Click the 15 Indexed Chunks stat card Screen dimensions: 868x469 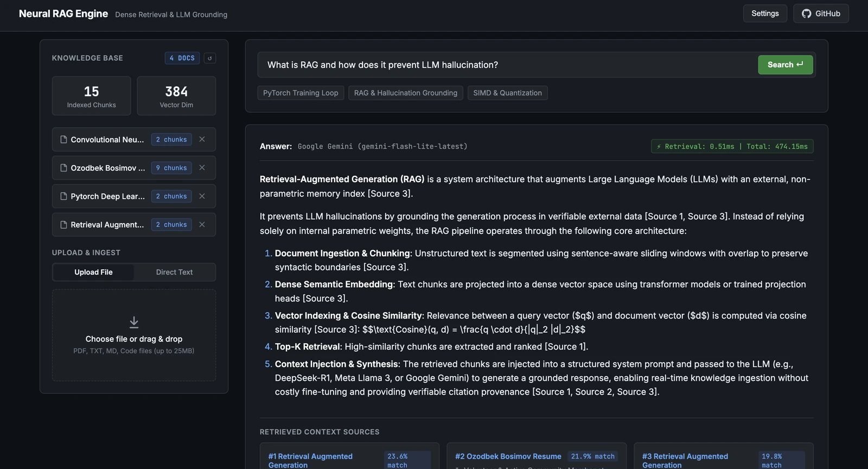point(92,96)
